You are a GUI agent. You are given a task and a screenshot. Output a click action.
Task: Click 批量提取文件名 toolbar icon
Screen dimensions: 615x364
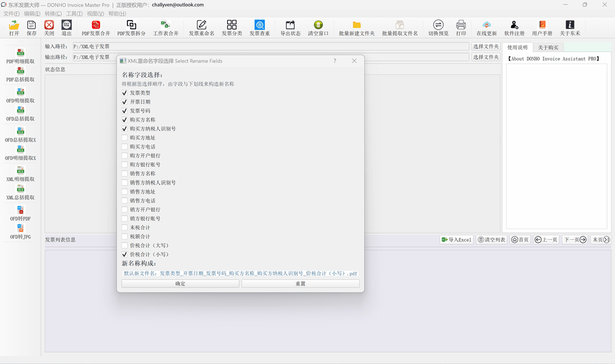pos(400,28)
